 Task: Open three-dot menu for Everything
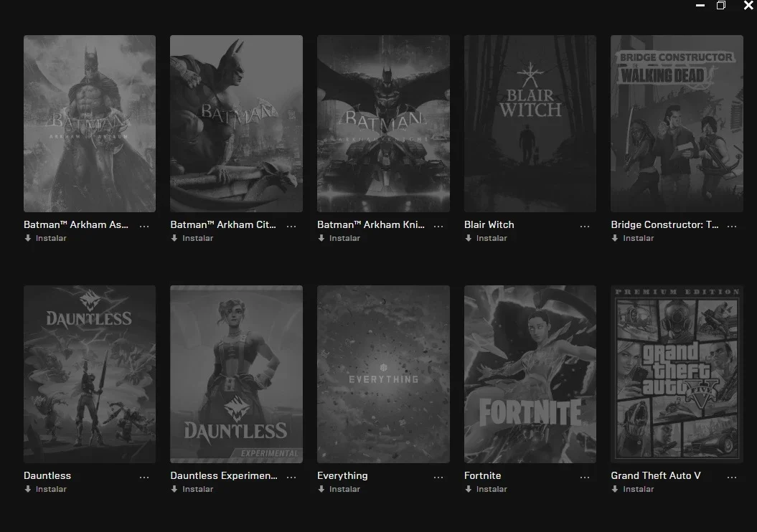438,477
